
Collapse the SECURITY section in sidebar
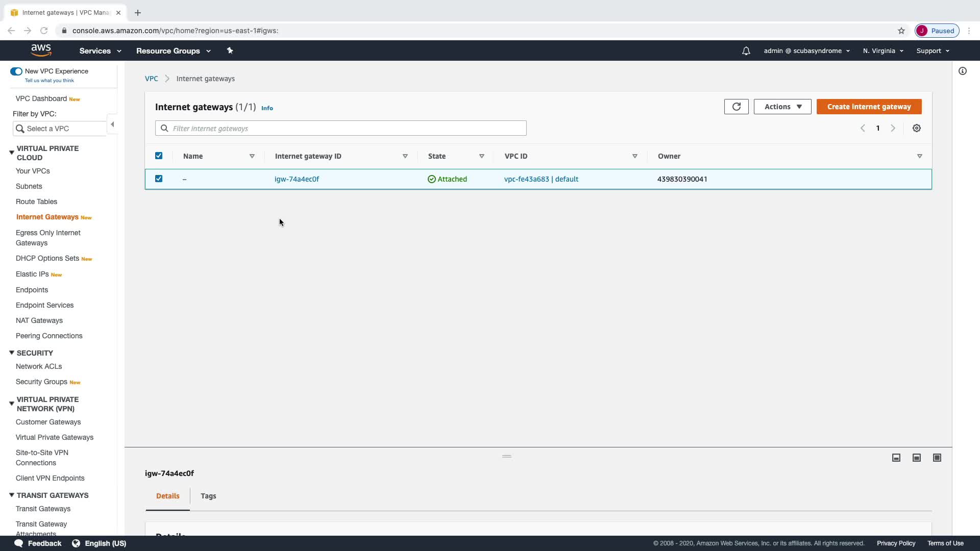[x=12, y=353]
